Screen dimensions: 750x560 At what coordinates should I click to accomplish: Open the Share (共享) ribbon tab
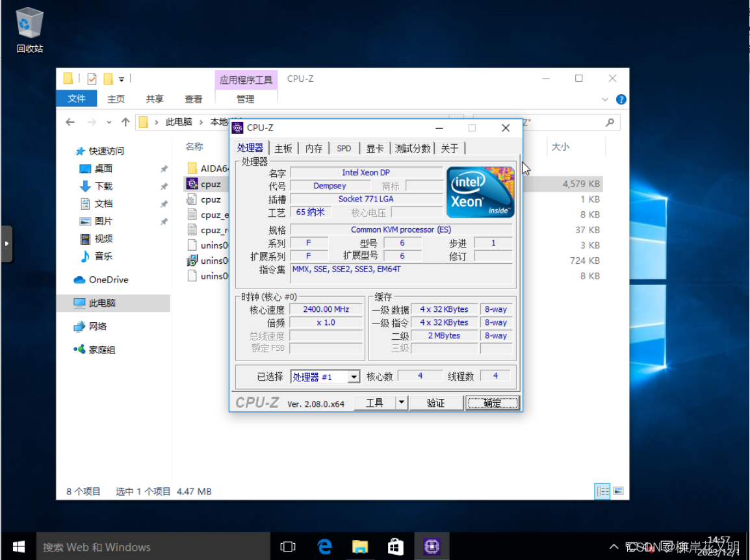155,99
